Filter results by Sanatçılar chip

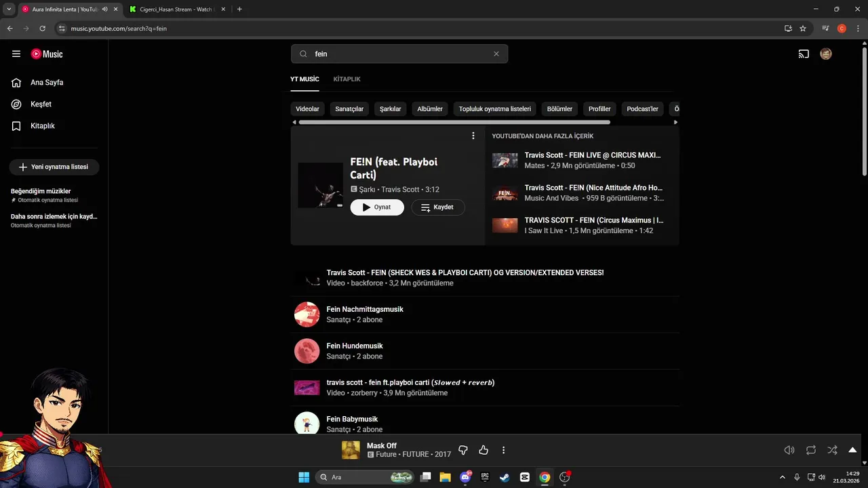pos(349,109)
